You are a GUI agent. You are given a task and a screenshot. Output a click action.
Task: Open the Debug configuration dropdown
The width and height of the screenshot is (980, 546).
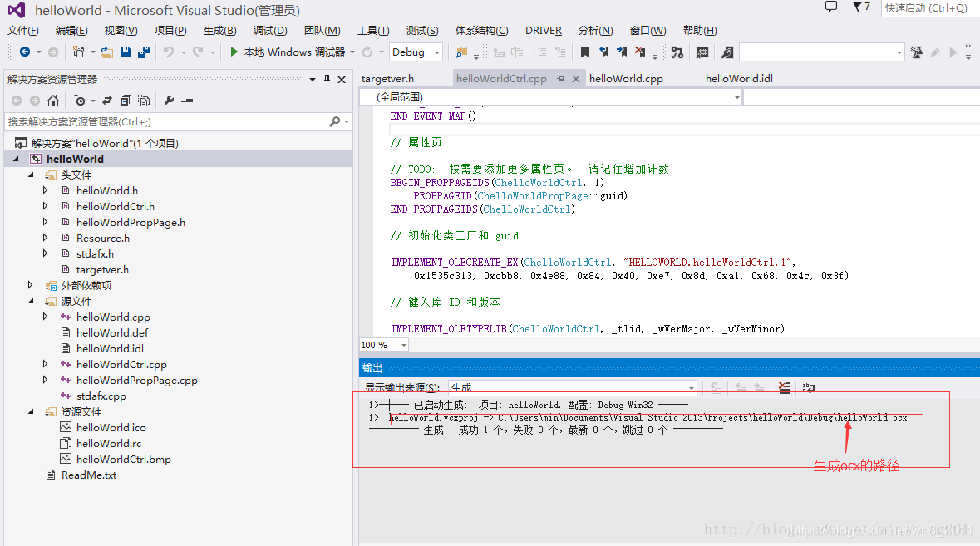tap(416, 52)
